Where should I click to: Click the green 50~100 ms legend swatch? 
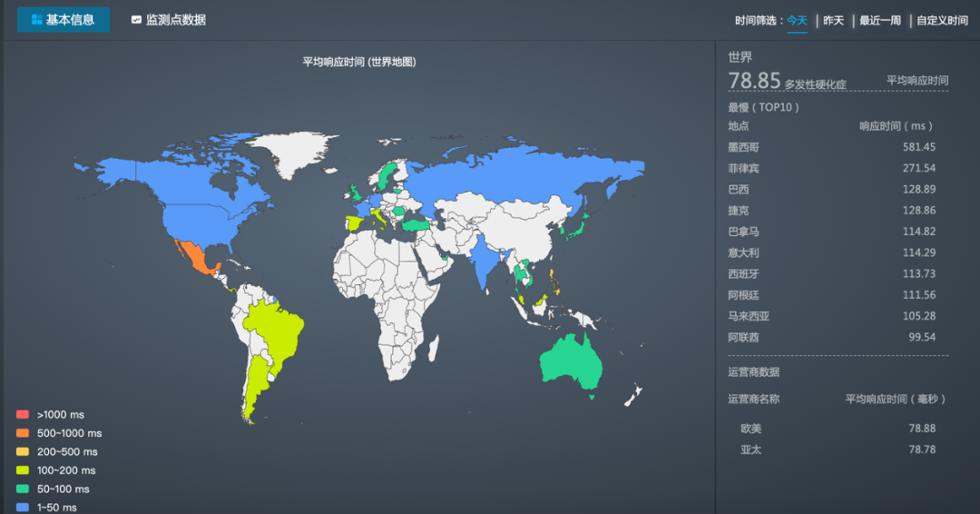23,489
